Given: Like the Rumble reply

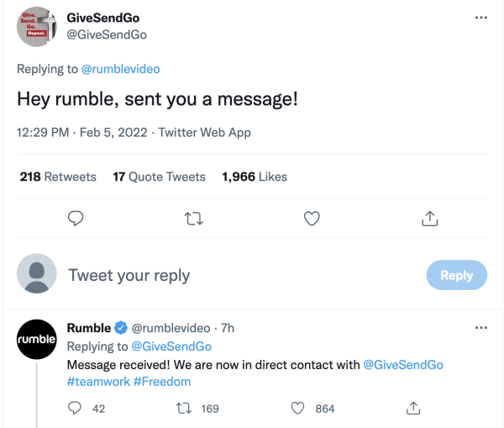Looking at the screenshot, I should click(297, 409).
